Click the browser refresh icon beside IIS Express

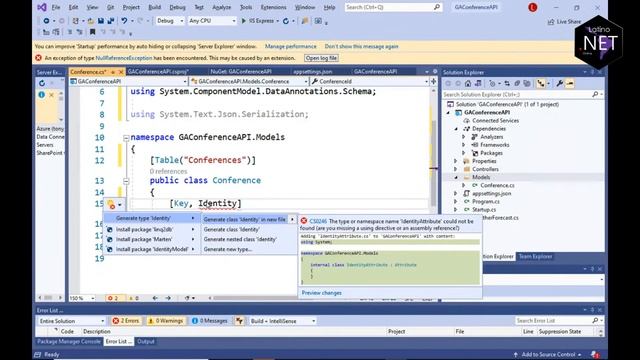point(286,21)
